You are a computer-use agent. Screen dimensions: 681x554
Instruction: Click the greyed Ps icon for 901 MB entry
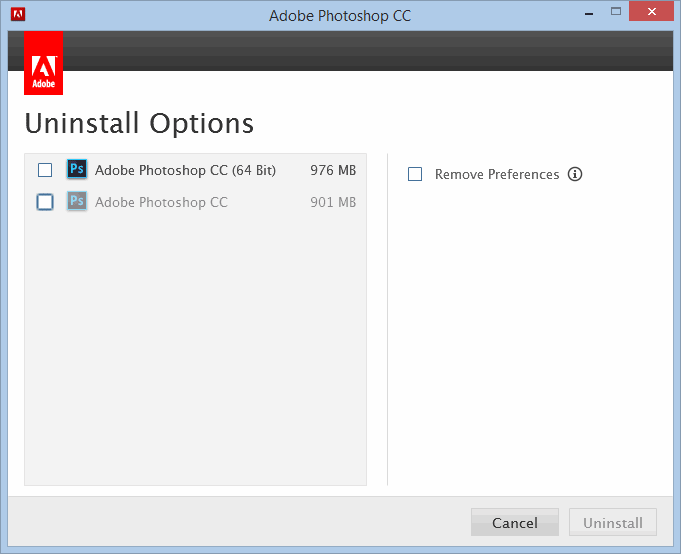[77, 201]
